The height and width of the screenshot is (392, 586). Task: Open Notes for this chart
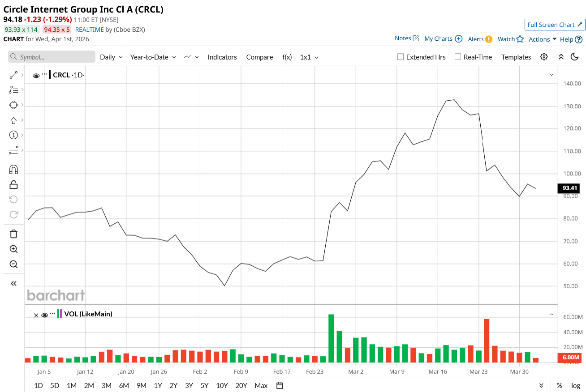coord(407,38)
